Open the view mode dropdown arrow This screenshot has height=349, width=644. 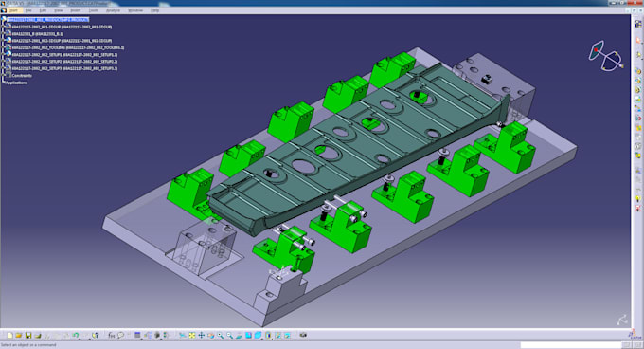tap(272, 339)
